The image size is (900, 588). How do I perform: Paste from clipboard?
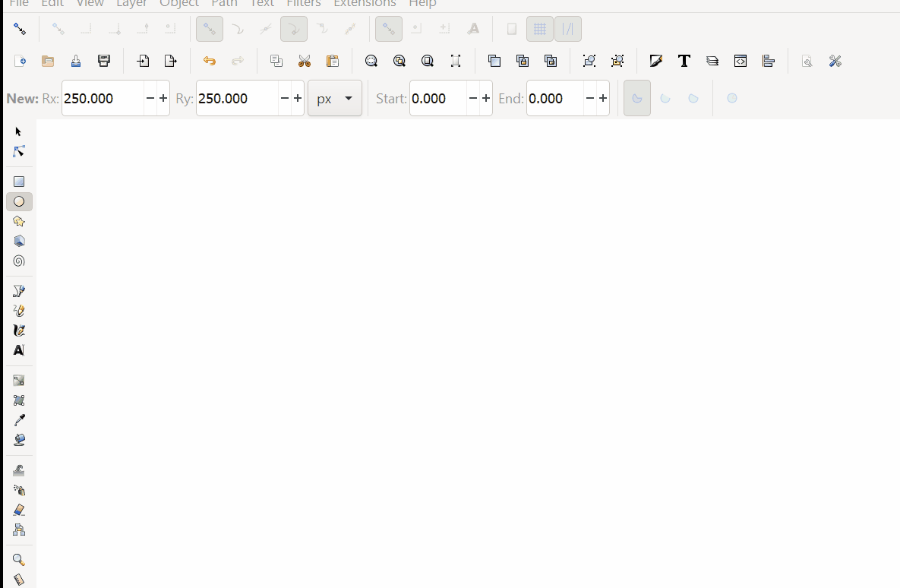(x=333, y=61)
